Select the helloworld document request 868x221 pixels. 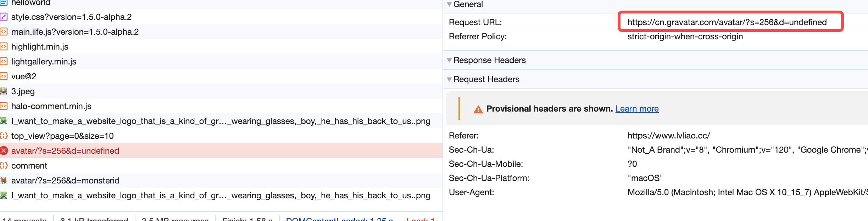(x=31, y=3)
